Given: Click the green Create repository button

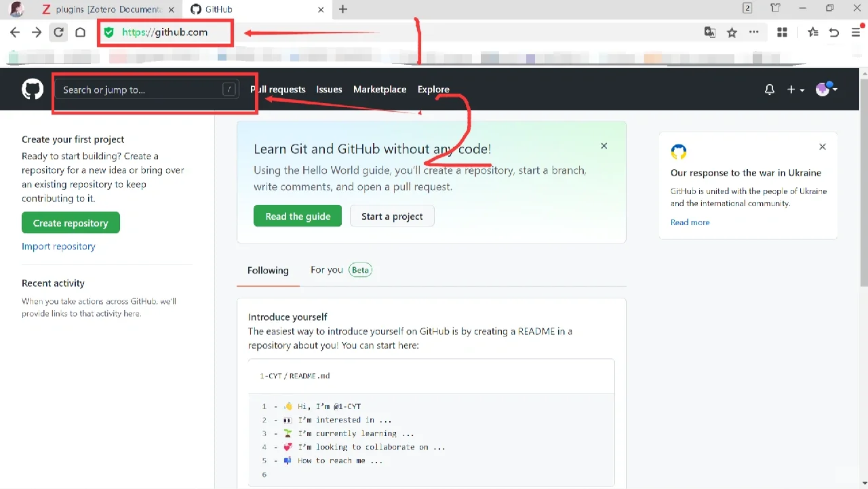Looking at the screenshot, I should point(71,223).
